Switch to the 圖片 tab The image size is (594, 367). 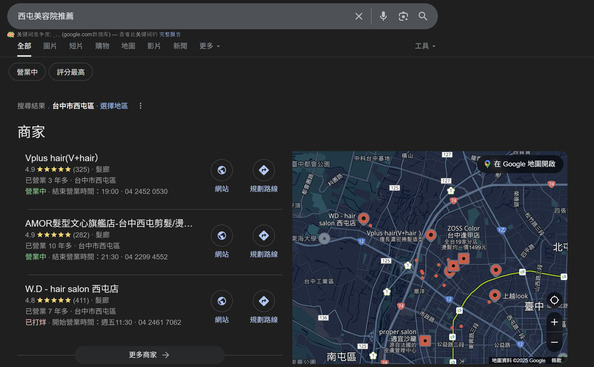tap(50, 46)
